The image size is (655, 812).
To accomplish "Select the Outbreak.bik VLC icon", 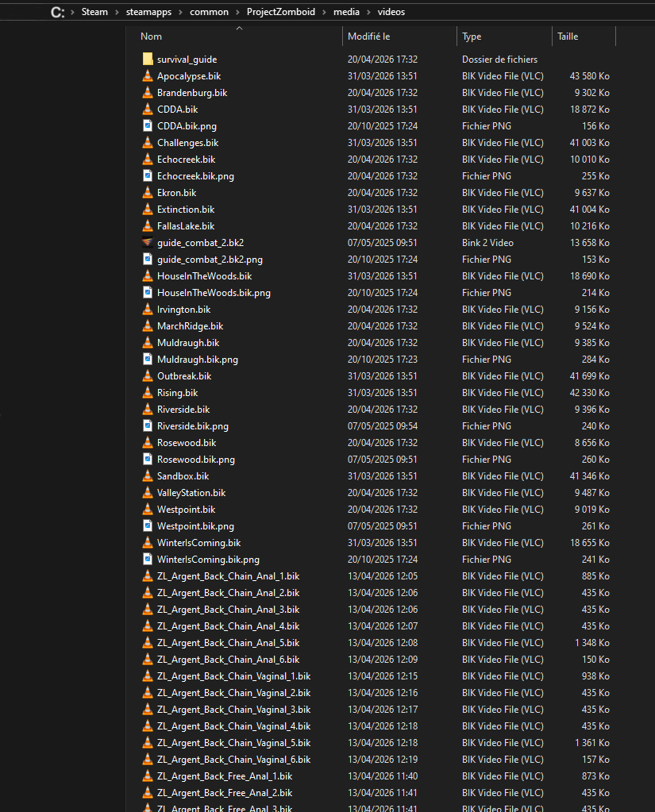I will 148,376.
